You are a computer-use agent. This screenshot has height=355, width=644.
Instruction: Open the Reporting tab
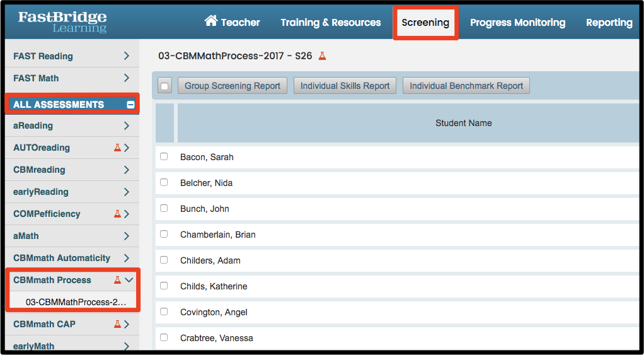point(609,22)
